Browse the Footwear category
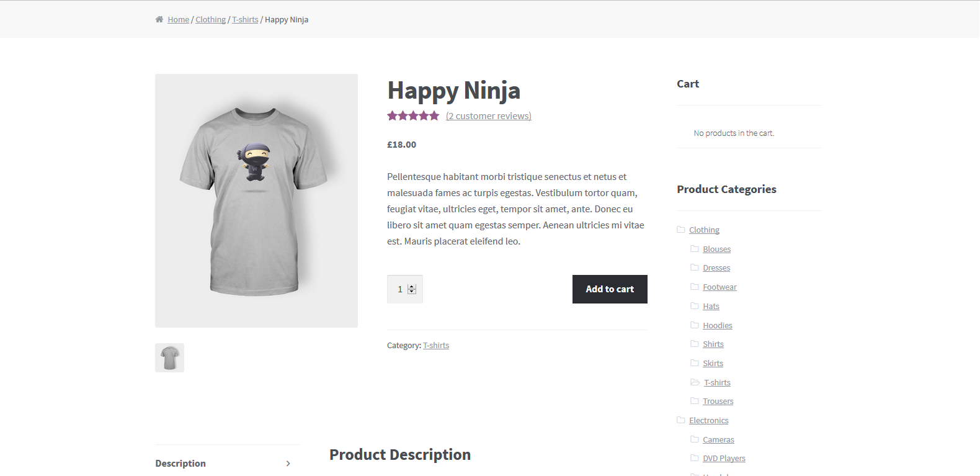Viewport: 980px width, 476px height. (x=719, y=287)
